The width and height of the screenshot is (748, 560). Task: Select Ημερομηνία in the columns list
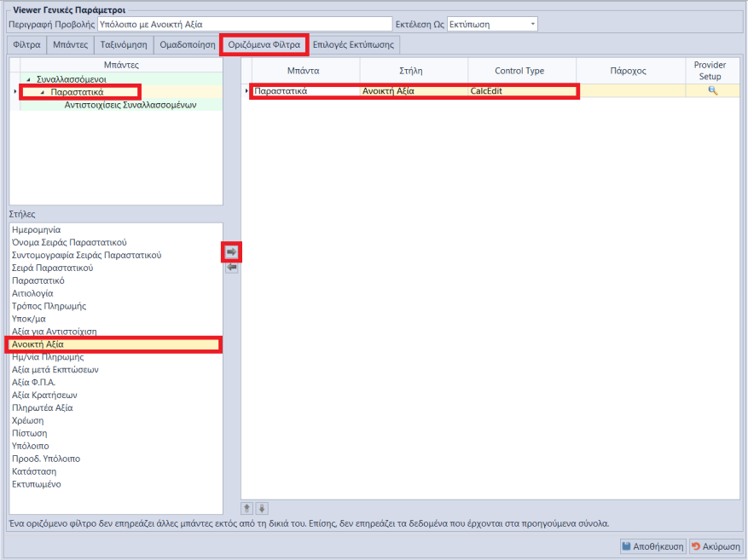tap(37, 230)
